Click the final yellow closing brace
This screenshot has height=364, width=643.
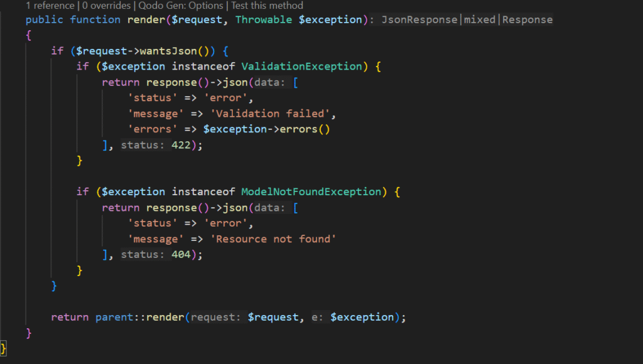(x=4, y=348)
